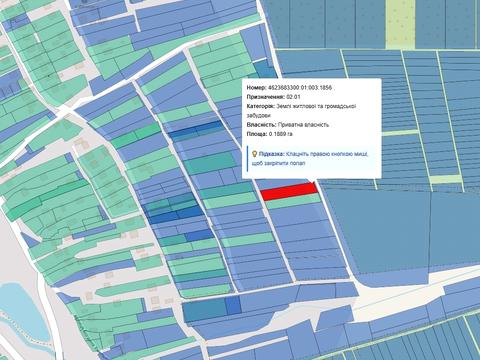Select the red highlighted land parcel

click(x=289, y=192)
